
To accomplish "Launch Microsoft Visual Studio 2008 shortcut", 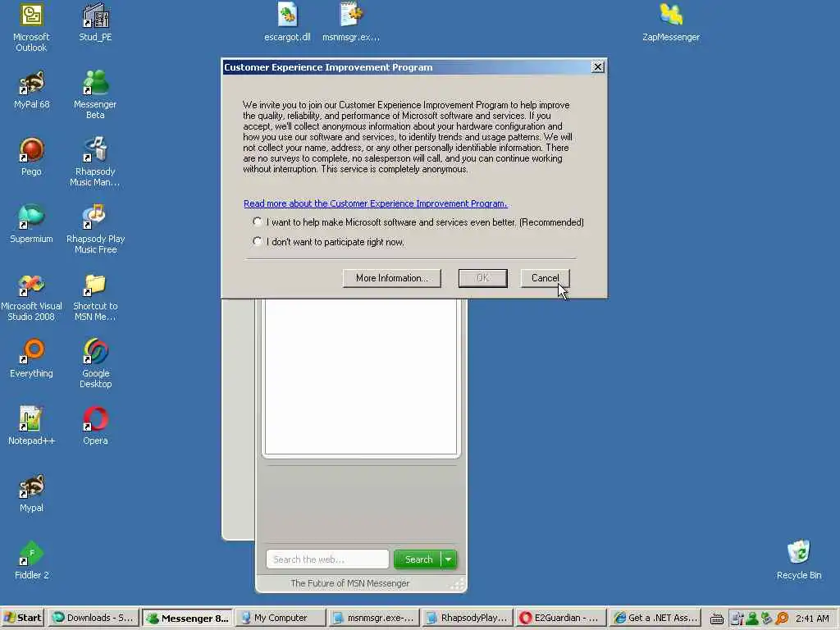I will pyautogui.click(x=32, y=297).
